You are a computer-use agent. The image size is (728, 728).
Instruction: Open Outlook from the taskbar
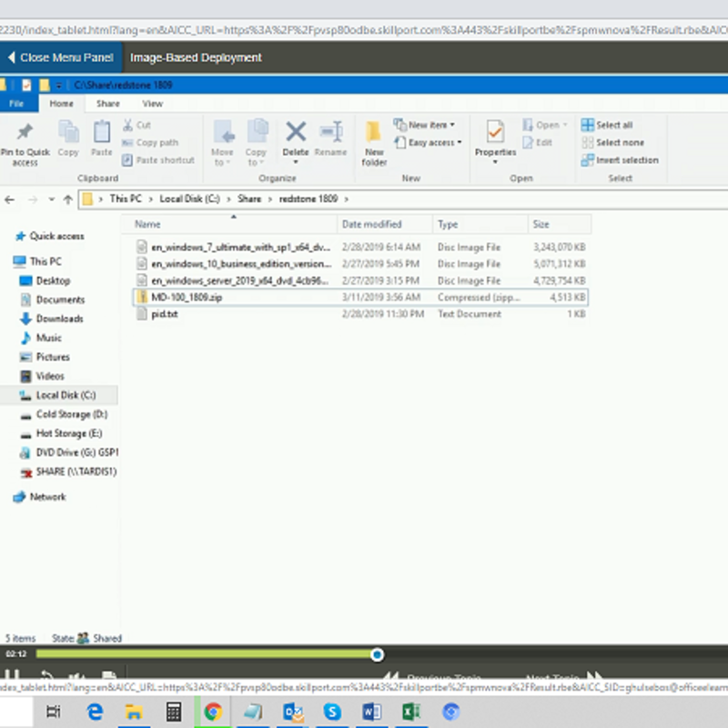pyautogui.click(x=293, y=712)
